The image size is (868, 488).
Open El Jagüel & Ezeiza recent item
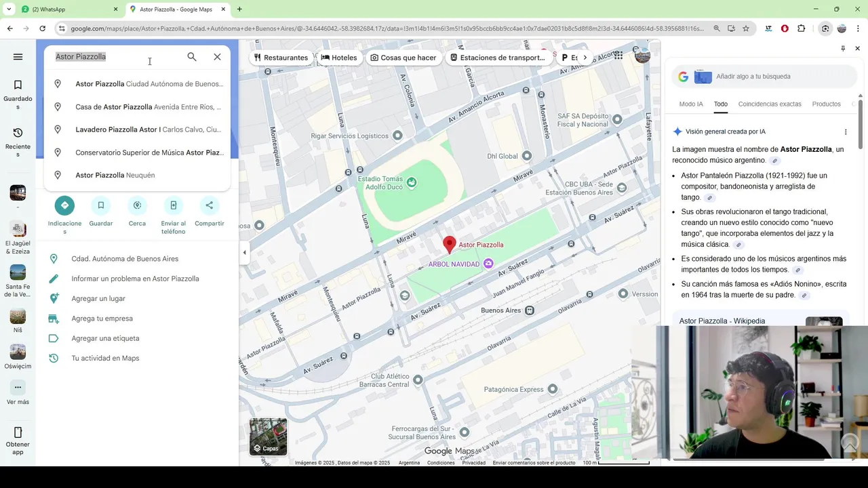coord(18,238)
